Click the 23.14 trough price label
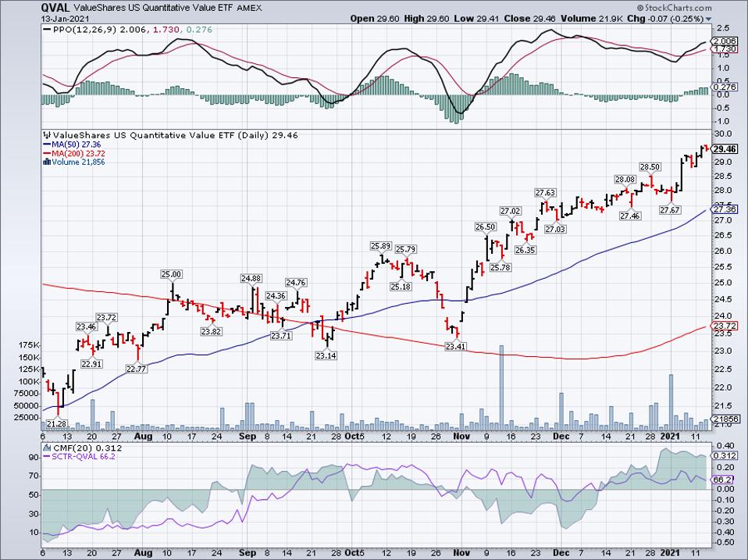This screenshot has height=560, width=748. point(326,355)
